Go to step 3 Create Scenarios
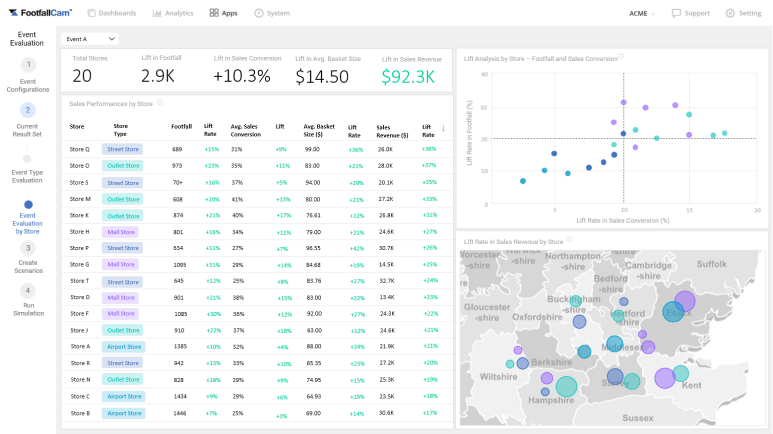This screenshot has height=434, width=773. pyautogui.click(x=28, y=248)
